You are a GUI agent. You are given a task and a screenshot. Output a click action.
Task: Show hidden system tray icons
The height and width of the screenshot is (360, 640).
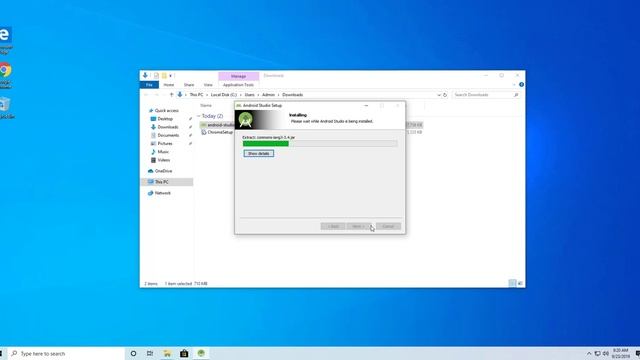(589, 353)
